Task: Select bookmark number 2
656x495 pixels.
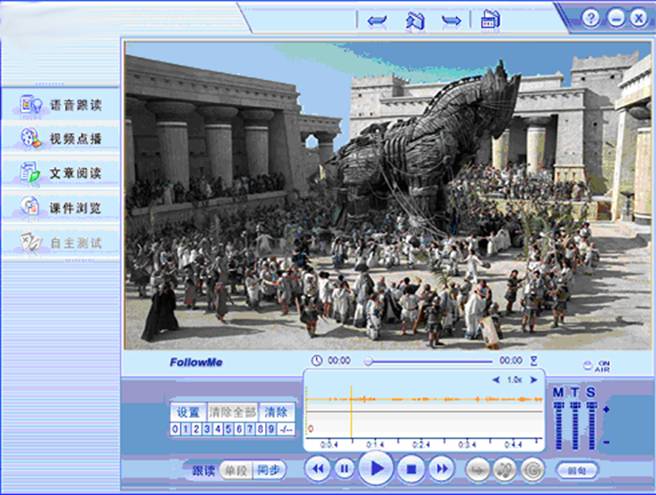Action: point(196,429)
